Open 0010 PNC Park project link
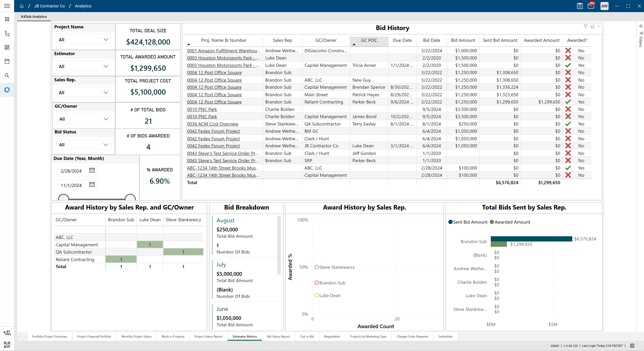 [x=202, y=109]
